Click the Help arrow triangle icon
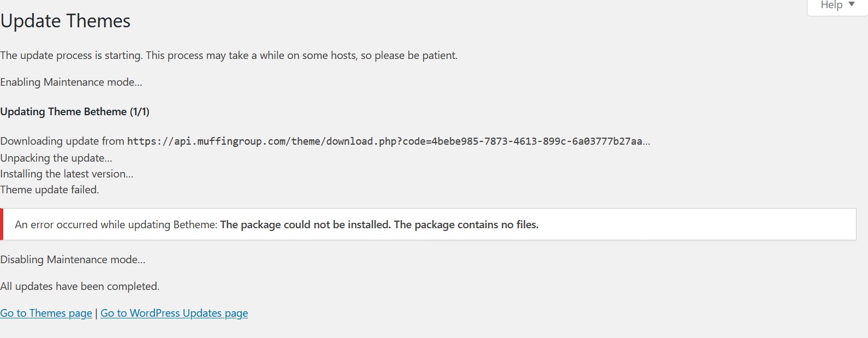This screenshot has height=338, width=868. point(852,4)
